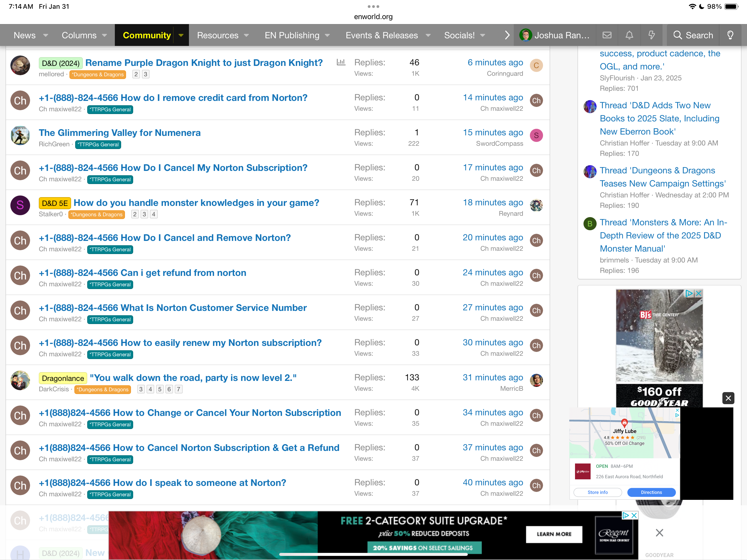Image resolution: width=747 pixels, height=560 pixels.
Task: Open the inbox envelope icon
Action: [x=607, y=35]
